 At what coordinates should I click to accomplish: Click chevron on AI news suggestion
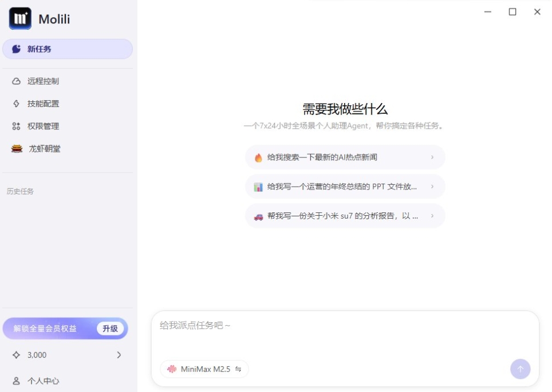[432, 157]
